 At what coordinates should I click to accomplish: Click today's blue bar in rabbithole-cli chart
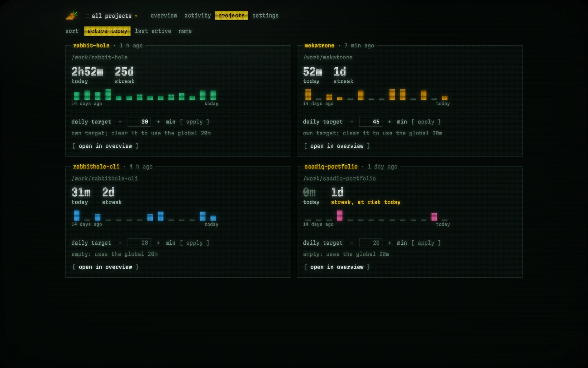click(x=213, y=218)
